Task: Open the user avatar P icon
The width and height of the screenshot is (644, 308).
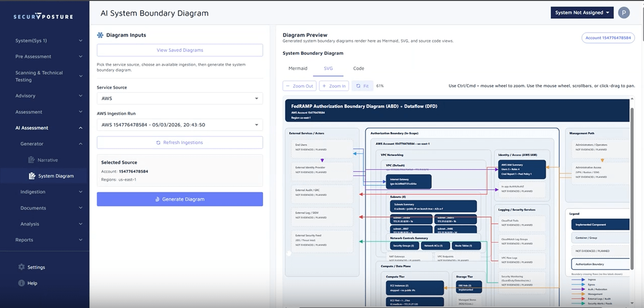Action: pos(624,13)
